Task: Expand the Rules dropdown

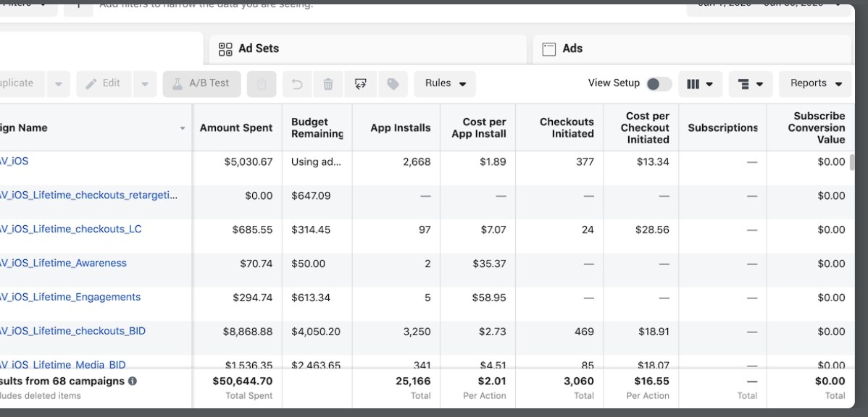Action: point(445,84)
